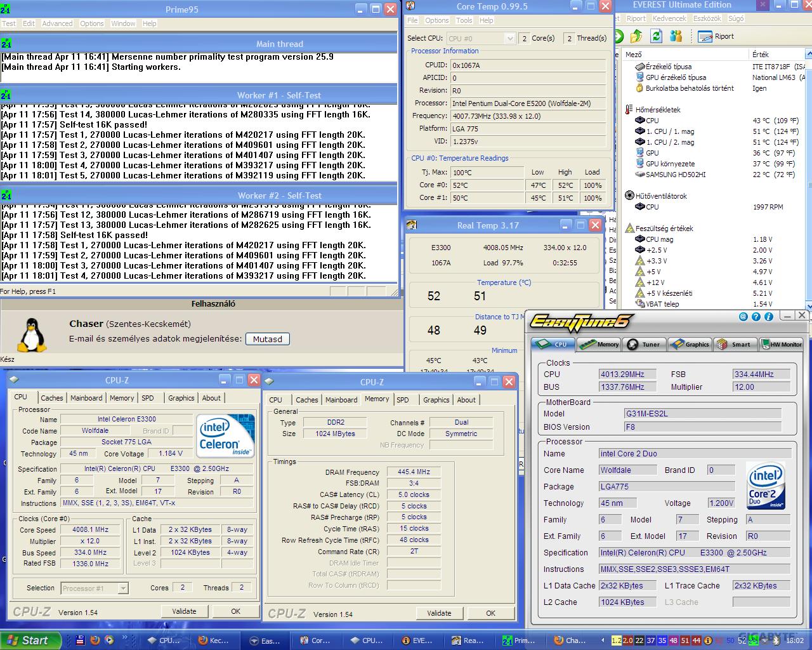Open the Prime95 Advanced menu
The width and height of the screenshot is (812, 650).
[x=57, y=23]
